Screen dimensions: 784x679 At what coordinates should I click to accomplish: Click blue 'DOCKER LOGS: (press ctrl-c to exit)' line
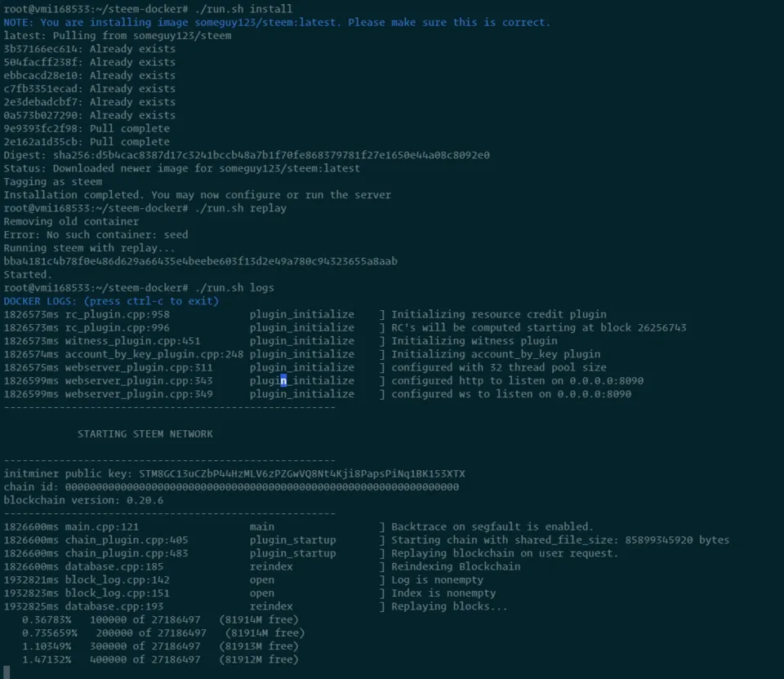(111, 301)
